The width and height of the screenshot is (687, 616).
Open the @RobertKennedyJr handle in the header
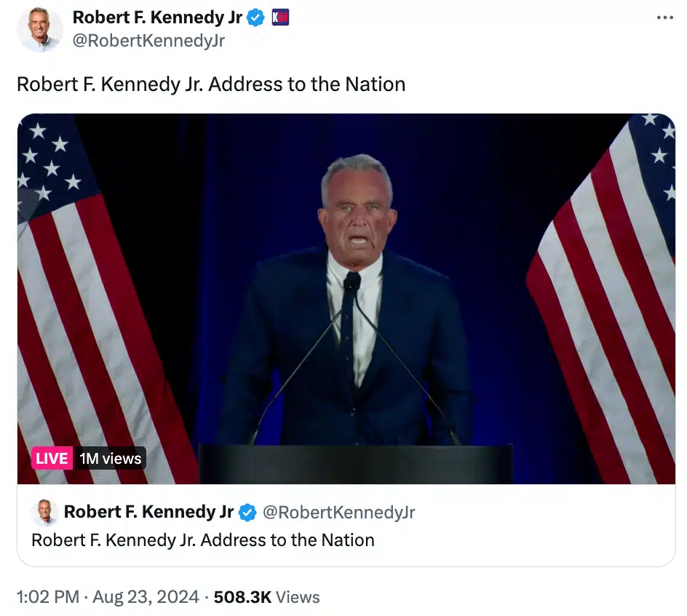(148, 41)
